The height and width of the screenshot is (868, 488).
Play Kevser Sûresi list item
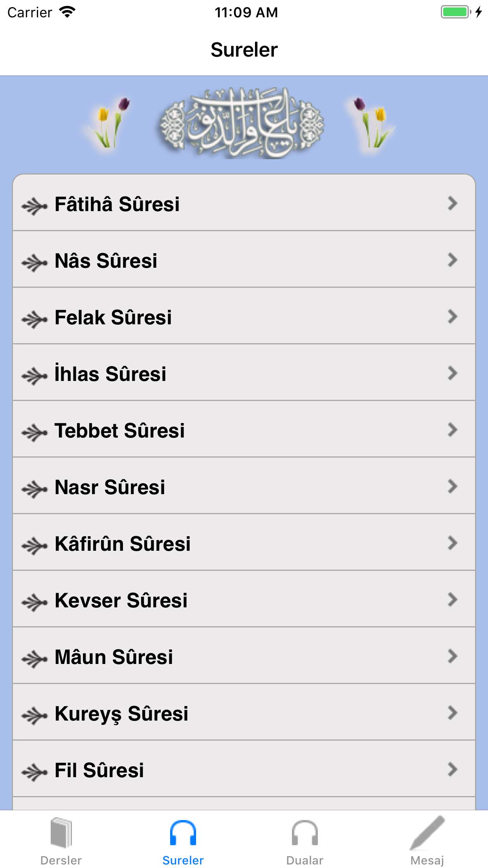point(121,600)
